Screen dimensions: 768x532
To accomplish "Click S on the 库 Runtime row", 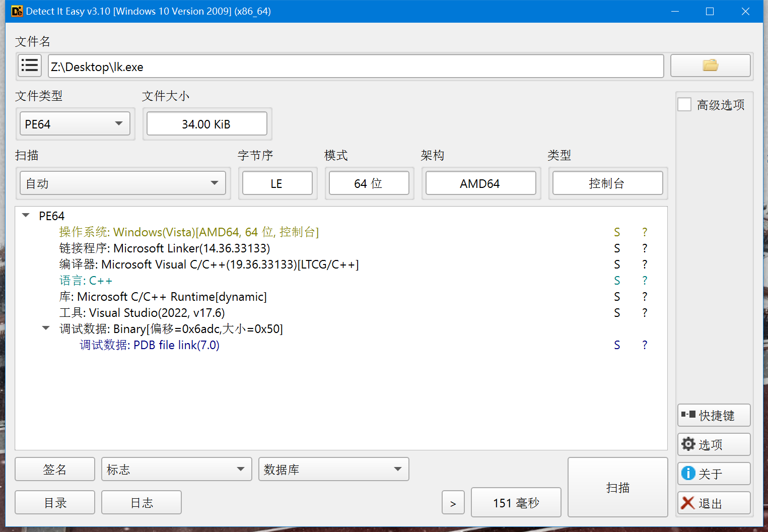I will coord(617,296).
